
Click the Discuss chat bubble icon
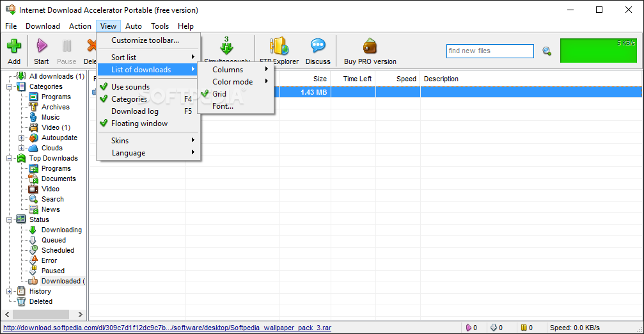318,45
